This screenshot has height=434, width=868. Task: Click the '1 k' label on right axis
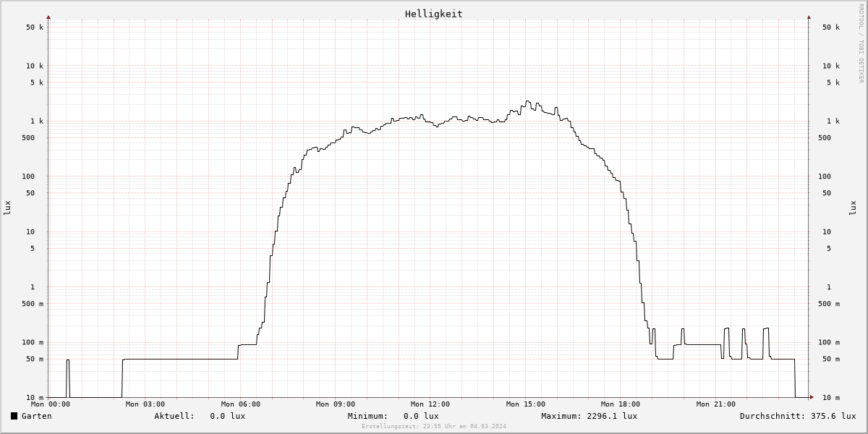pos(833,122)
